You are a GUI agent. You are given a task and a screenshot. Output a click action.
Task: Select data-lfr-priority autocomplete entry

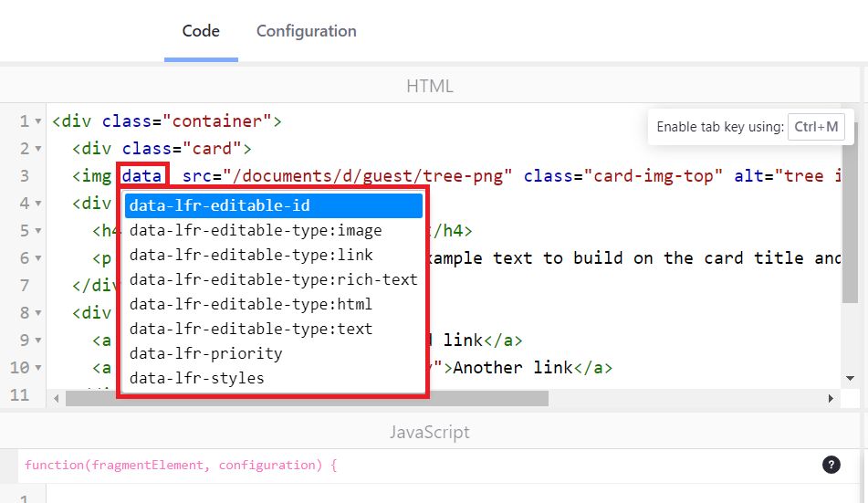tap(274, 353)
